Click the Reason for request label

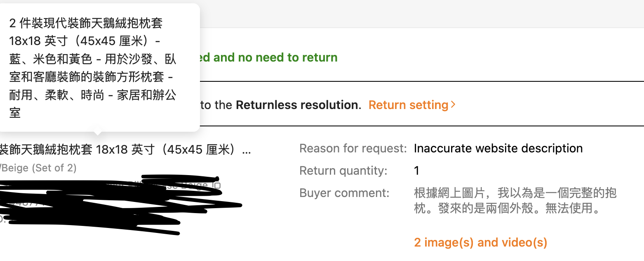[353, 148]
